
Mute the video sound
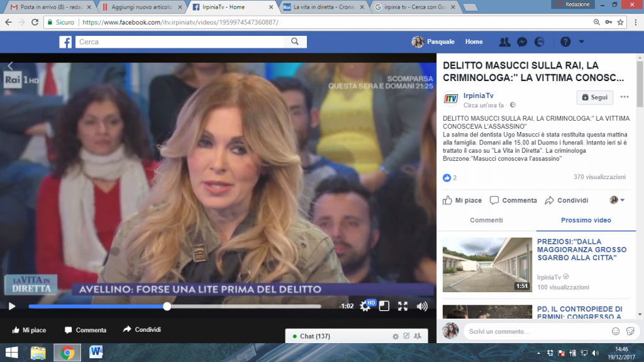pyautogui.click(x=422, y=307)
